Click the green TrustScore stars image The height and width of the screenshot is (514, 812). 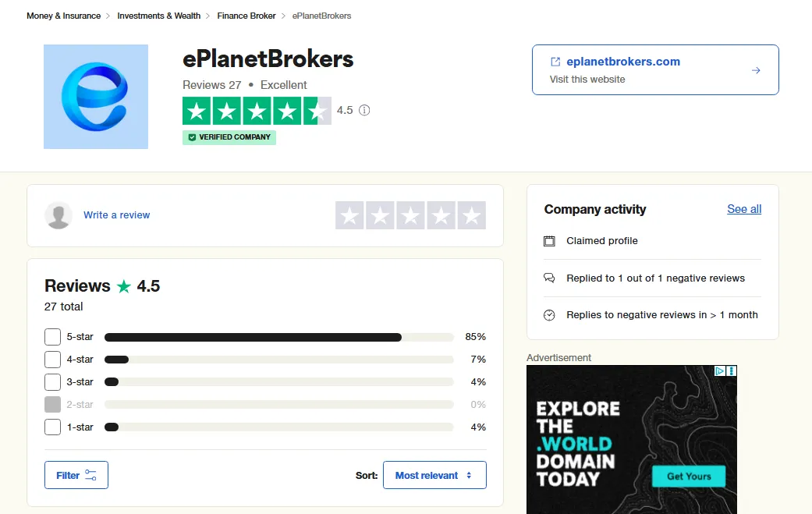coord(256,111)
